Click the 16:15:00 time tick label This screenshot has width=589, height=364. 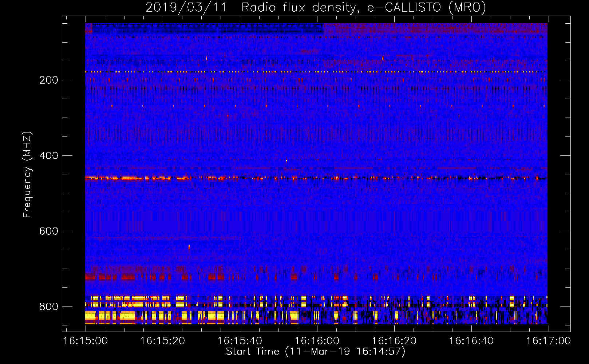86,341
